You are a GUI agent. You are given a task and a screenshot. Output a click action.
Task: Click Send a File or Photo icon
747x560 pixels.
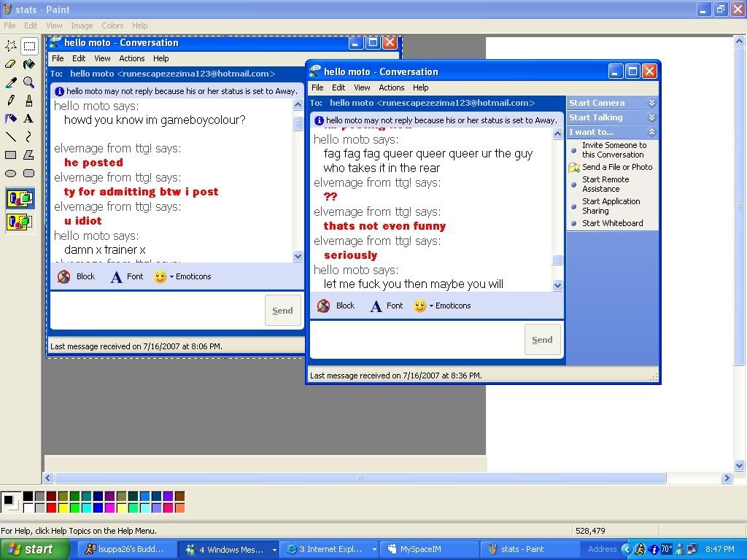574,168
